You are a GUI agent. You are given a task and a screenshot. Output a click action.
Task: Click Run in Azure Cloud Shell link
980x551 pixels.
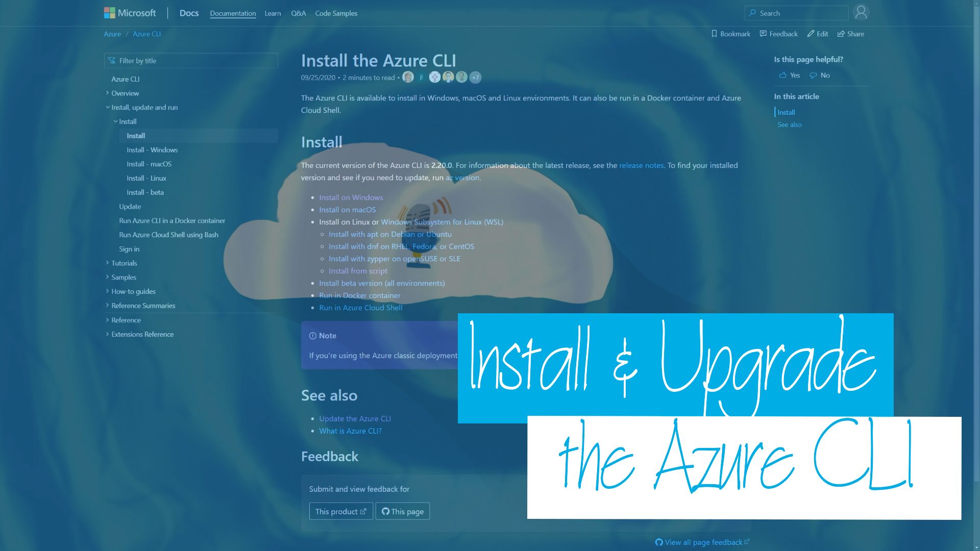point(360,307)
